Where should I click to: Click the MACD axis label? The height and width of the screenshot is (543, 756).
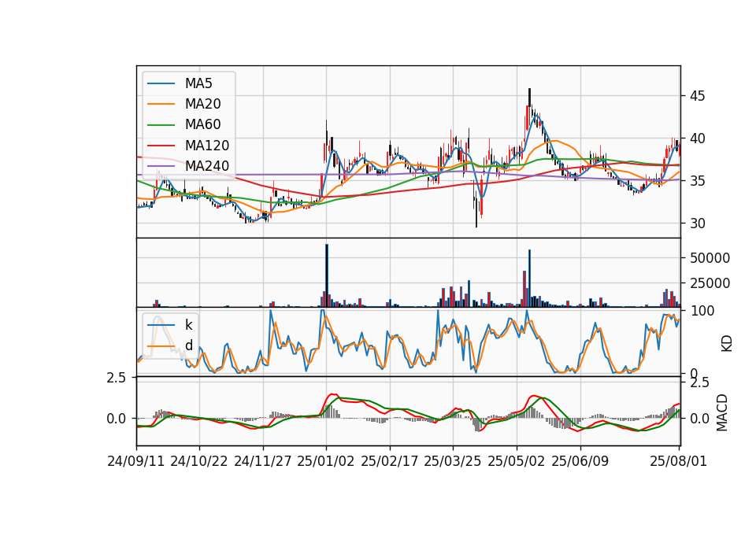(722, 413)
